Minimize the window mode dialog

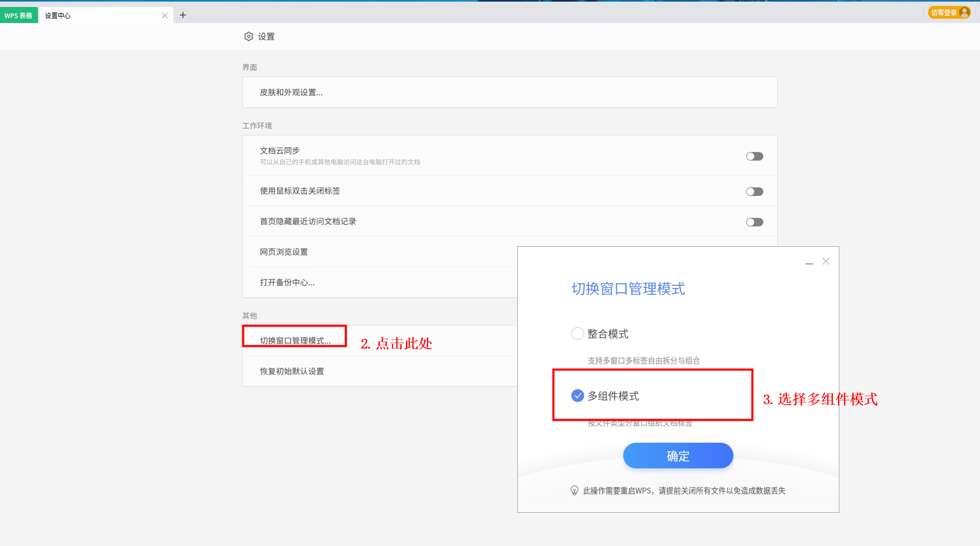point(809,262)
